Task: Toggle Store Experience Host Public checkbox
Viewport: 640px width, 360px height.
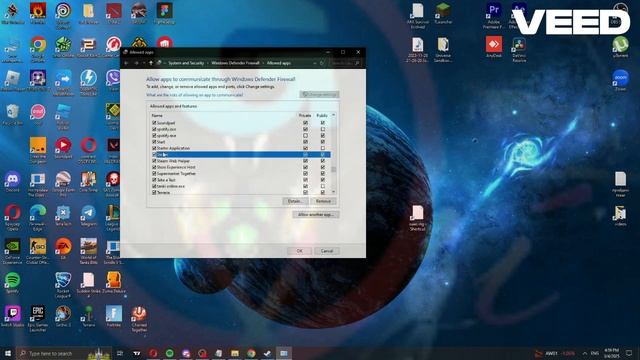Action: pos(322,167)
